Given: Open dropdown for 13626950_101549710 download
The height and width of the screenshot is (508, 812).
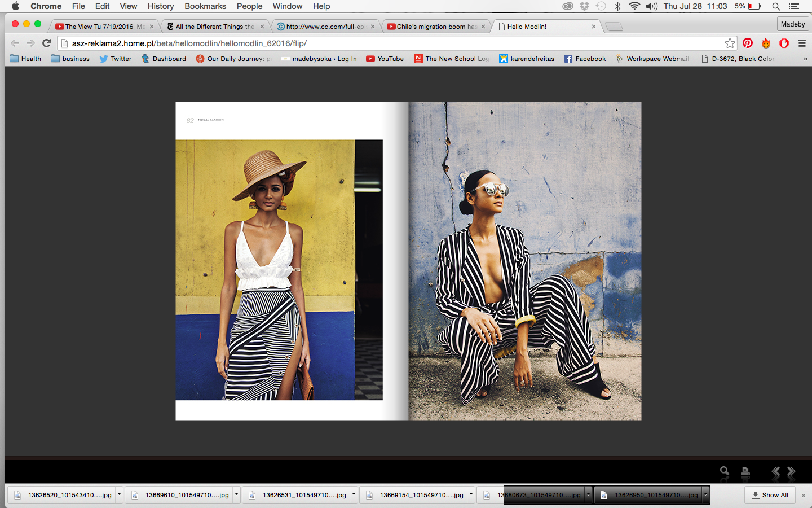Looking at the screenshot, I should click(x=705, y=494).
